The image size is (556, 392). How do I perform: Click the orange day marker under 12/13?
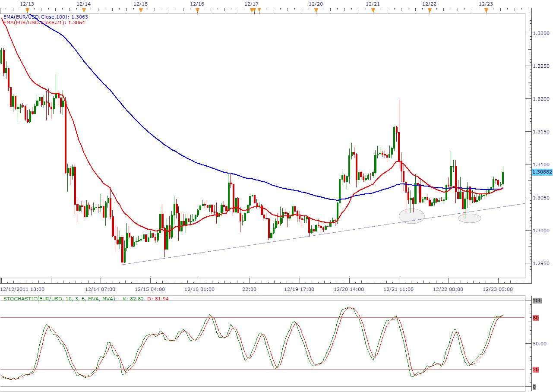coord(27,10)
